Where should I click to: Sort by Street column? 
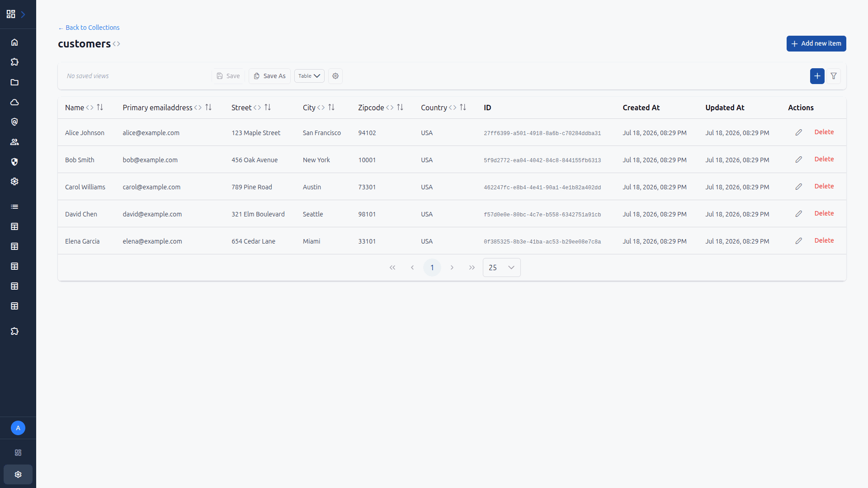(268, 108)
